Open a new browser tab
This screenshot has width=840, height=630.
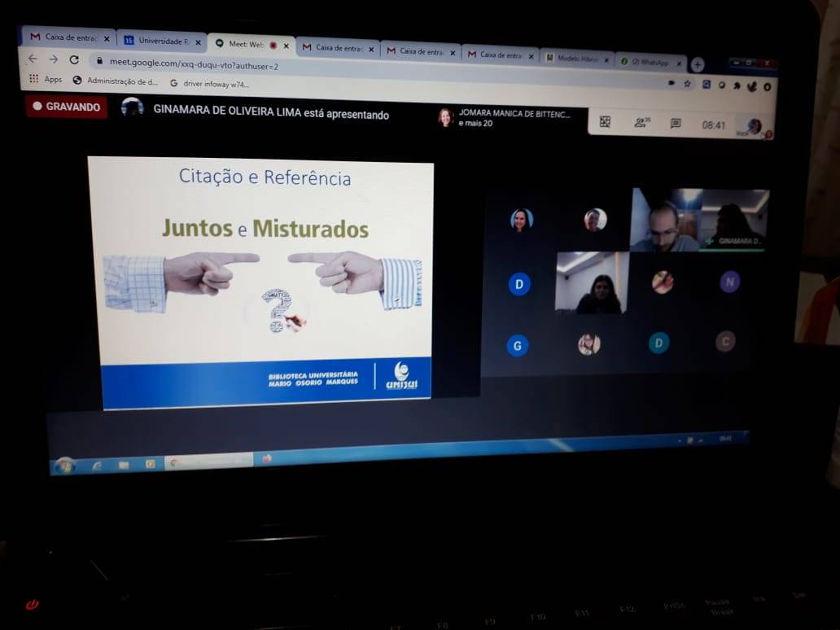698,64
